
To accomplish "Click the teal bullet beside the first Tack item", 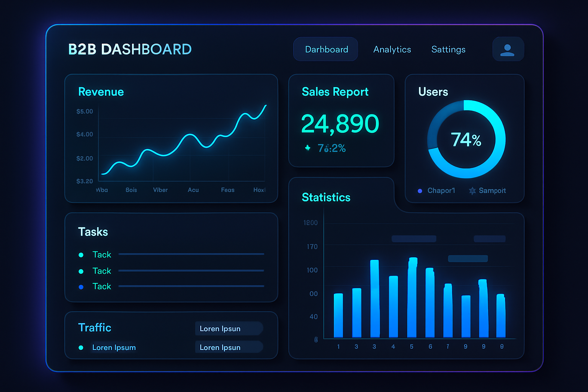I will (81, 254).
